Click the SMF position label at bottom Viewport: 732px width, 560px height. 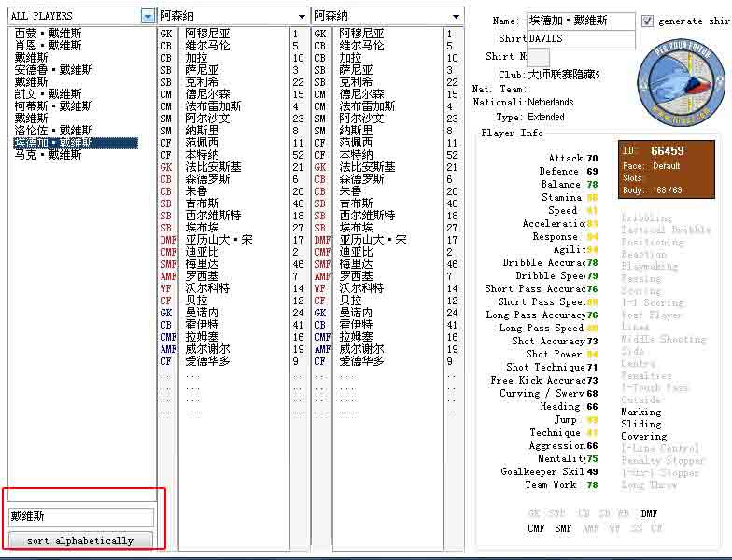point(563,528)
